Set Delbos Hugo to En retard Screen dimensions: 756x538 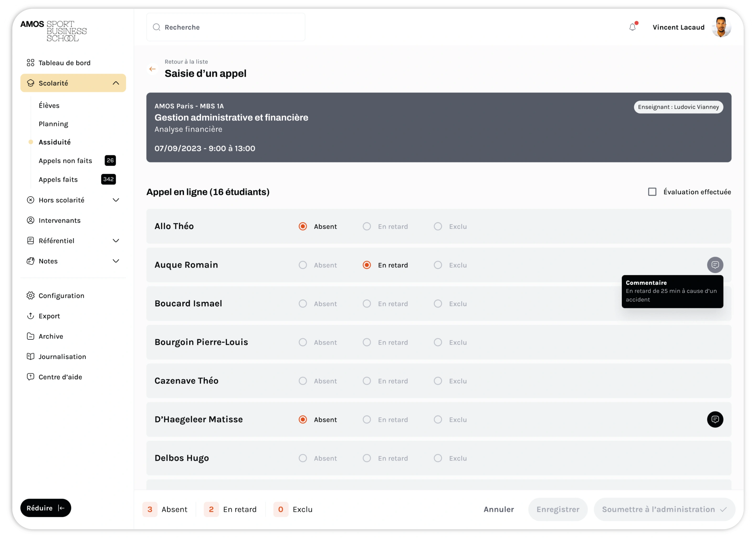(366, 458)
